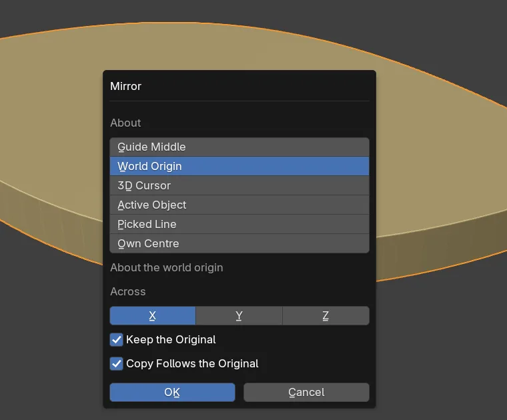507x420 pixels.
Task: Set mirror axis to Z
Action: tap(326, 315)
